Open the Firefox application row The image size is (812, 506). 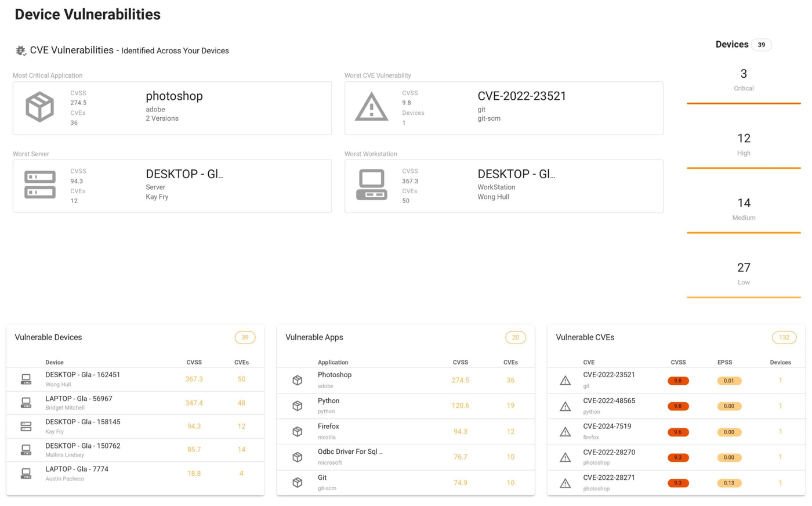click(x=405, y=431)
